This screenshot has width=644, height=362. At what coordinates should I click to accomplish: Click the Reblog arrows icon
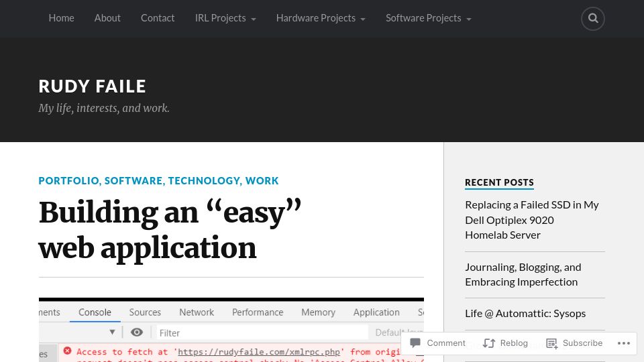click(489, 343)
